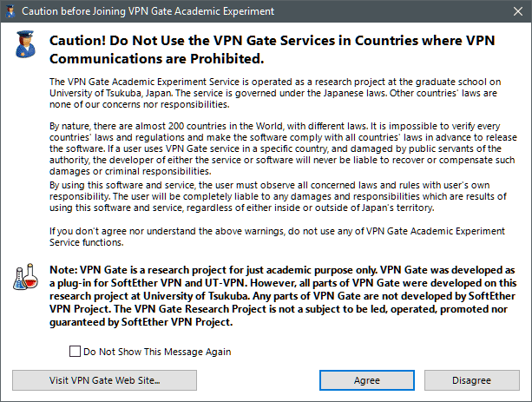The width and height of the screenshot is (532, 402).
Task: Accept the warning with the Agree button
Action: 367,380
